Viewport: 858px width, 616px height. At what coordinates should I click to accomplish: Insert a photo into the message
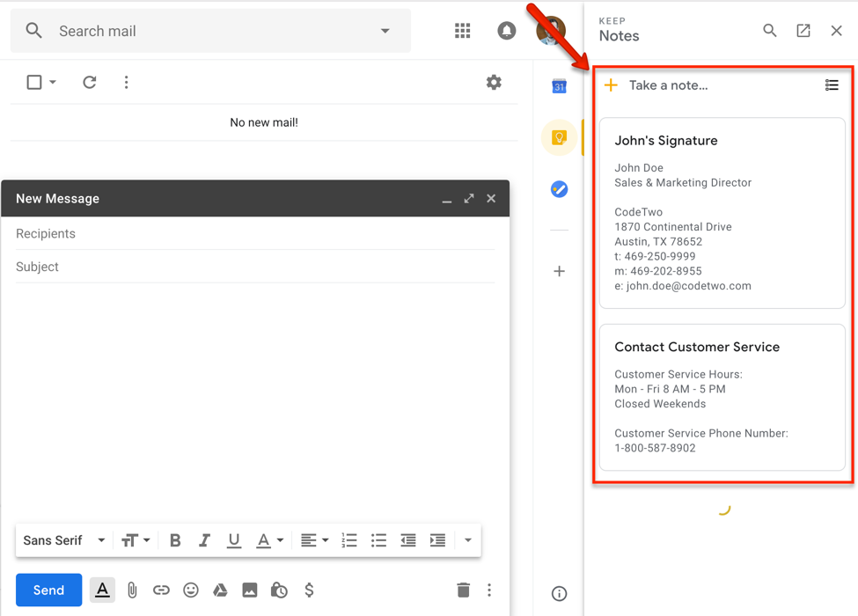[x=250, y=590]
